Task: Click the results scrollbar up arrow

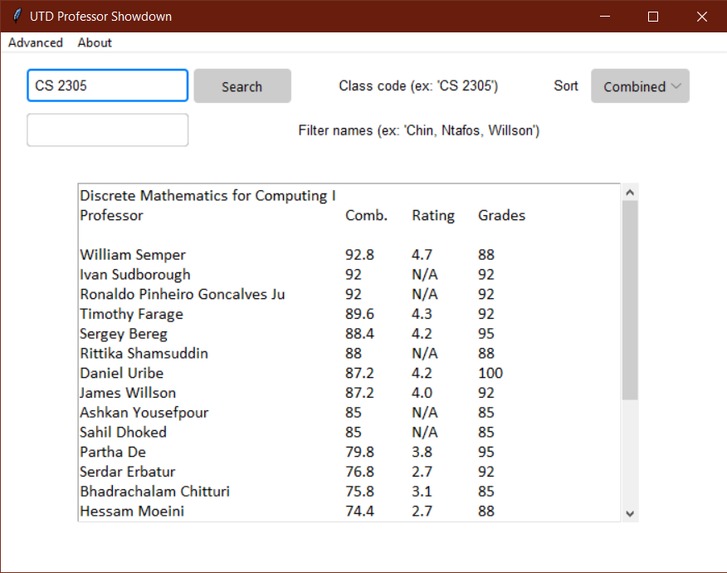Action: click(630, 192)
